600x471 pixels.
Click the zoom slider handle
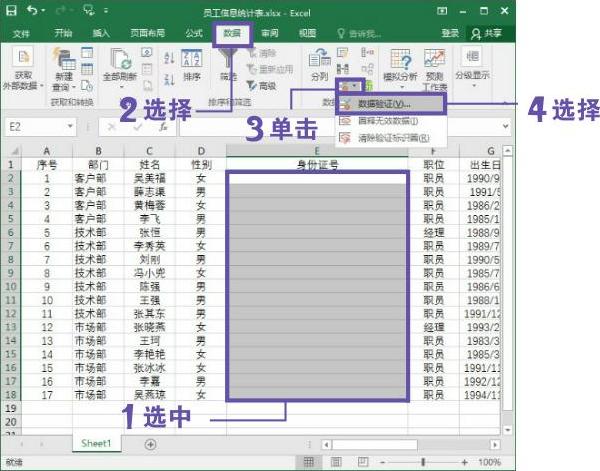coord(423,462)
